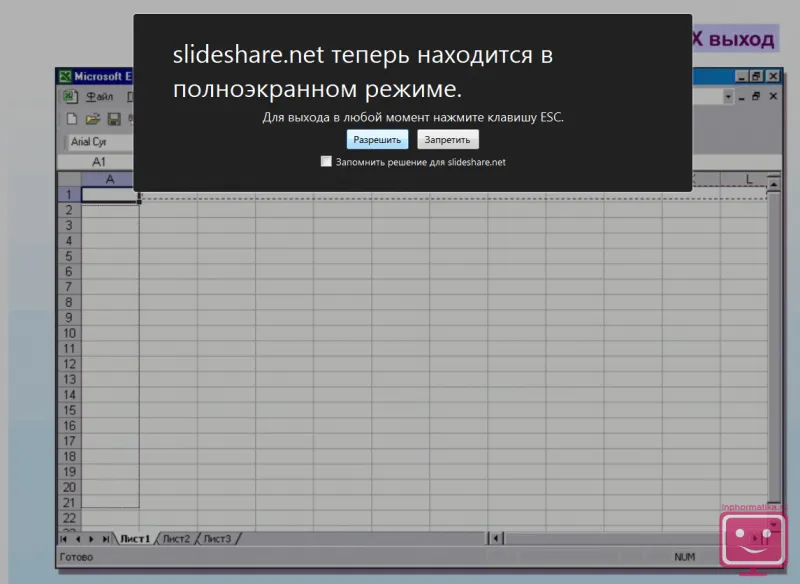Click the X выход link
Image resolution: width=800 pixels, height=584 pixels.
(734, 39)
